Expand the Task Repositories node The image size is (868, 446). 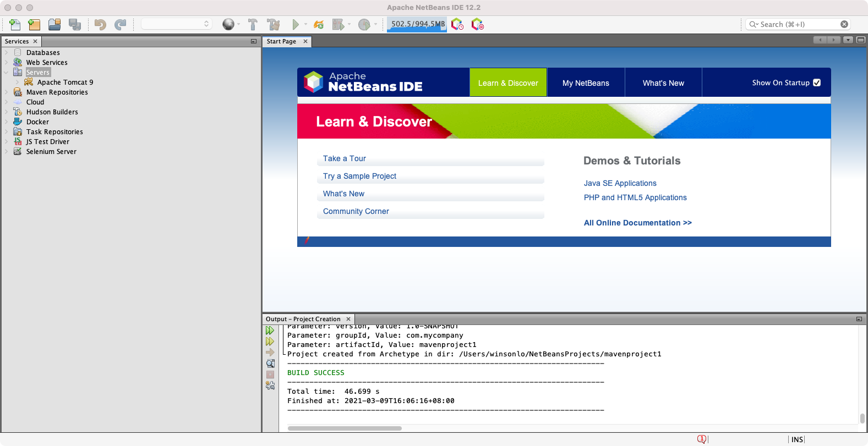[7, 132]
